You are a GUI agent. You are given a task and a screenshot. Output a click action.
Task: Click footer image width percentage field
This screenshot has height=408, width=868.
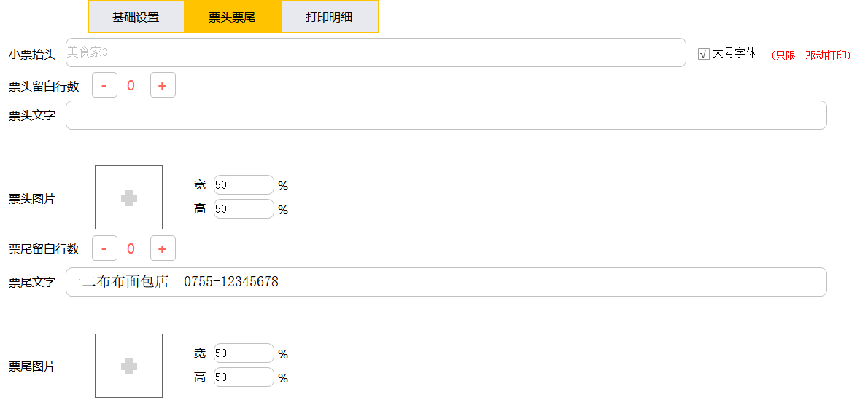click(244, 353)
